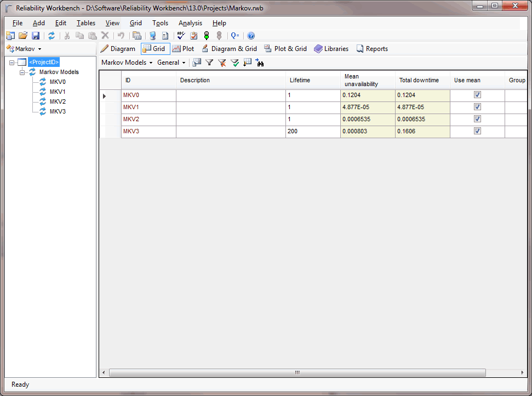Click the Open project folder icon

coord(23,36)
